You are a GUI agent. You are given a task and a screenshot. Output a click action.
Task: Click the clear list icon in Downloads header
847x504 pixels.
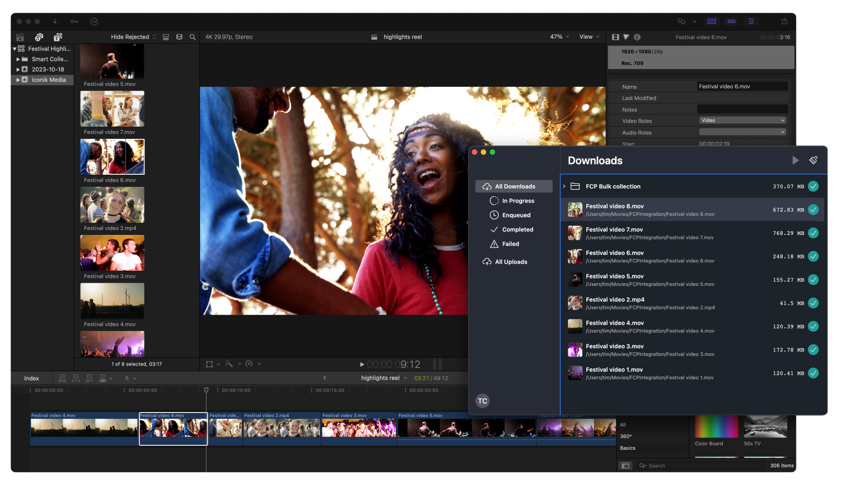click(x=813, y=160)
